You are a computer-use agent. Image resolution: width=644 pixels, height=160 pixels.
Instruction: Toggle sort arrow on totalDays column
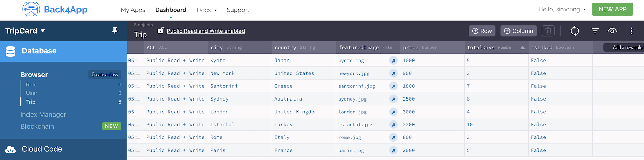coord(522,48)
